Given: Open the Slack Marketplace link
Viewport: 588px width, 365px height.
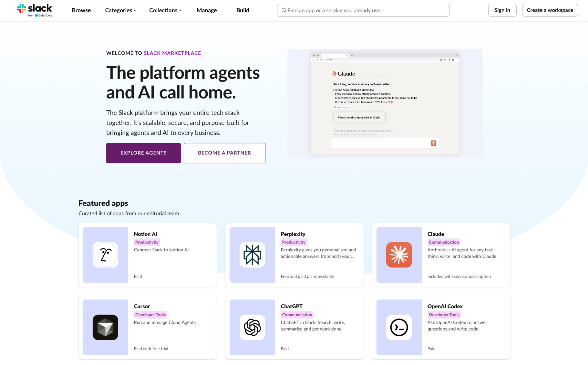Looking at the screenshot, I should pos(172,53).
